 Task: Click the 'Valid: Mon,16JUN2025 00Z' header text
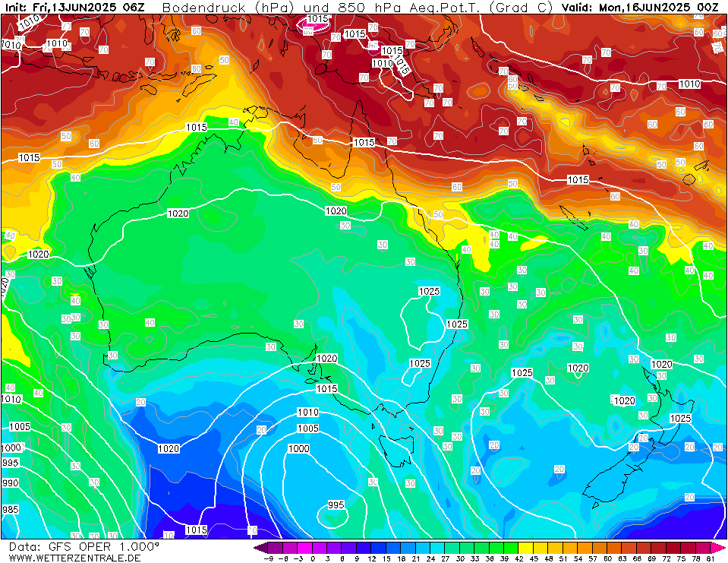(641, 8)
